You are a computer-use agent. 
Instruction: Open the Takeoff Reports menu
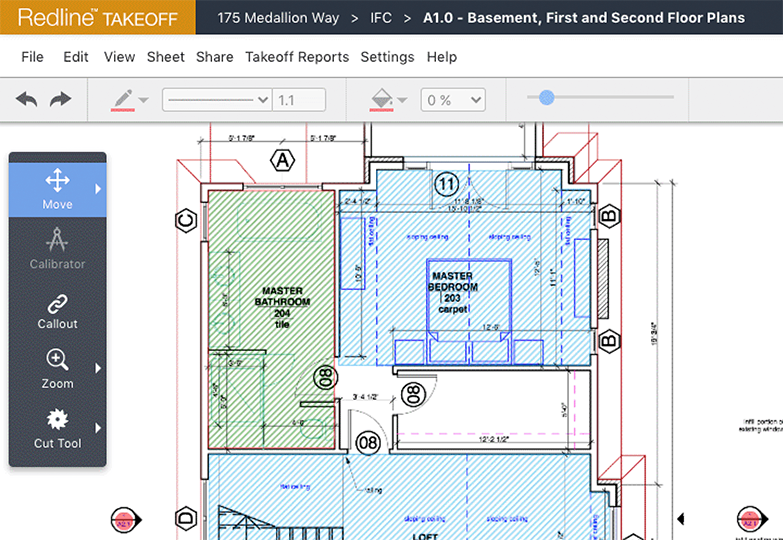point(297,57)
